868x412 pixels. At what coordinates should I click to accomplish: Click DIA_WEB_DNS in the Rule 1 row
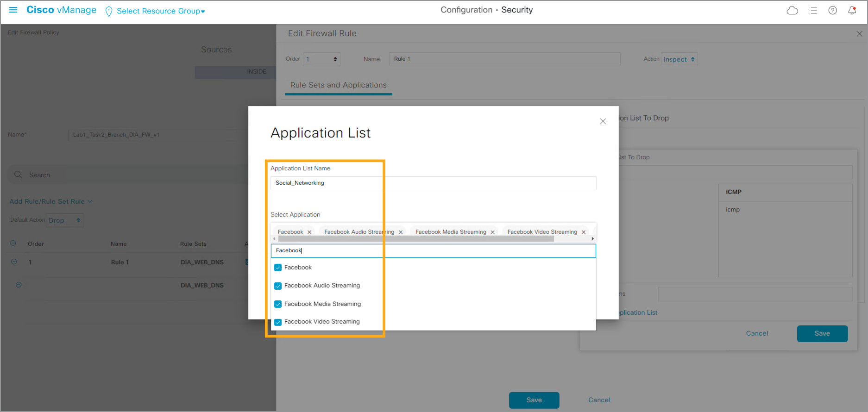tap(202, 262)
